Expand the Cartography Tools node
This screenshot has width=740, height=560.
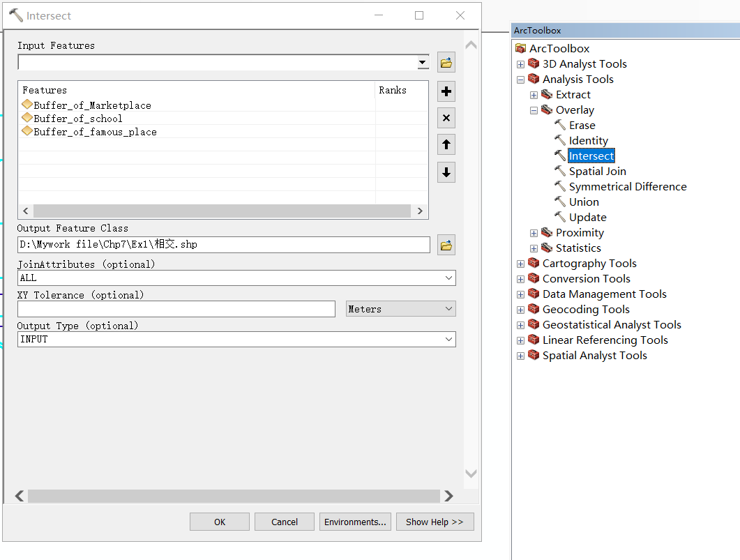(x=520, y=264)
